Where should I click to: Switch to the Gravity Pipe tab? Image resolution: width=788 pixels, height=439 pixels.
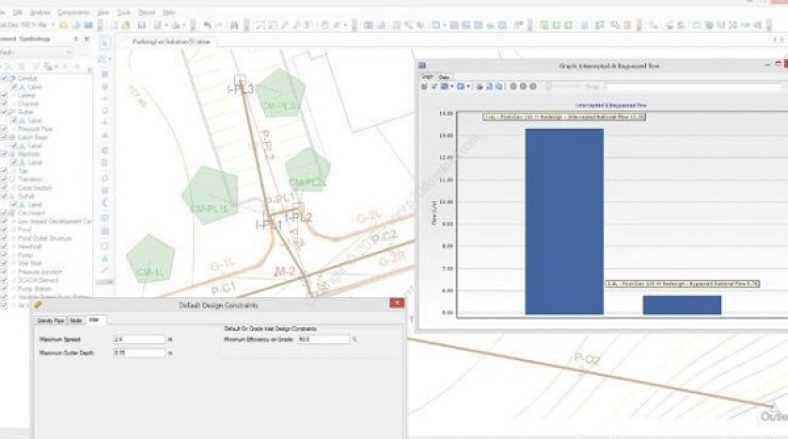click(50, 319)
